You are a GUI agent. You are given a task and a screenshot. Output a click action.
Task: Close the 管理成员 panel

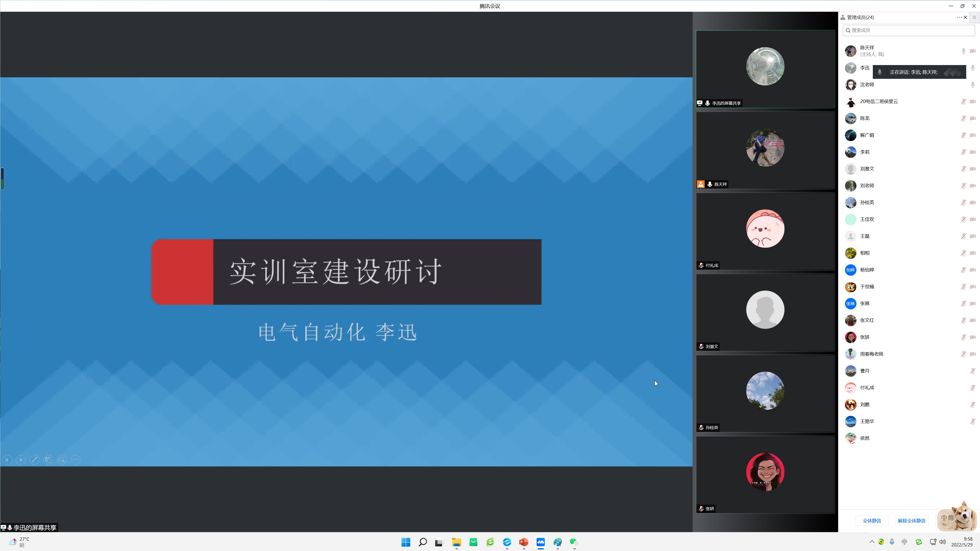[965, 18]
